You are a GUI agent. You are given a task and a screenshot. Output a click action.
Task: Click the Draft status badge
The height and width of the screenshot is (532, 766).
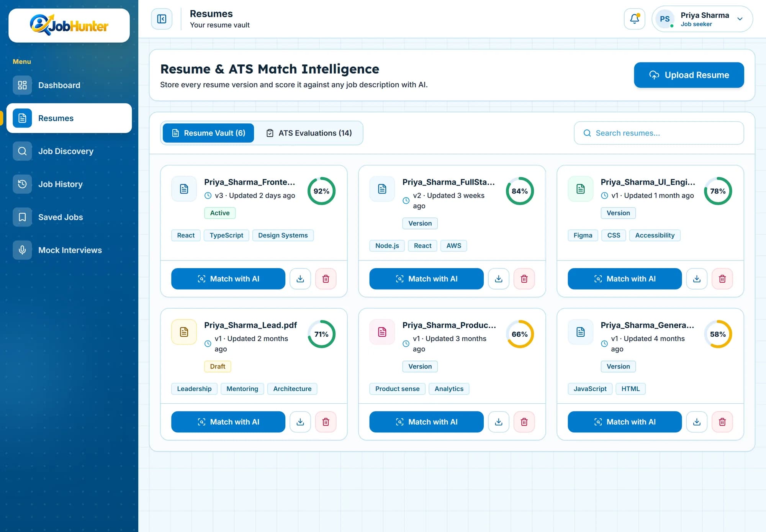coord(218,367)
